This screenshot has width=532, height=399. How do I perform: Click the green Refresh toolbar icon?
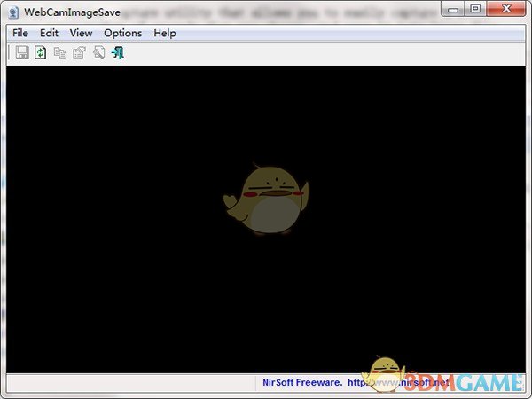coord(41,52)
